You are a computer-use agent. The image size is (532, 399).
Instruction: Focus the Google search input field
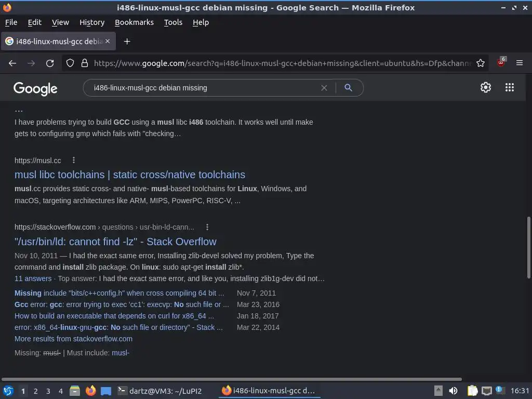204,88
